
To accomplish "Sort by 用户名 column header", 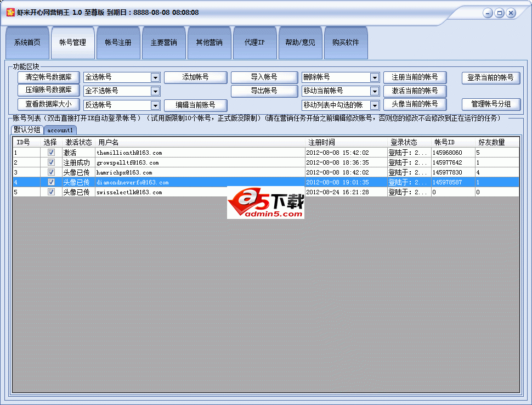I will pyautogui.click(x=200, y=142).
